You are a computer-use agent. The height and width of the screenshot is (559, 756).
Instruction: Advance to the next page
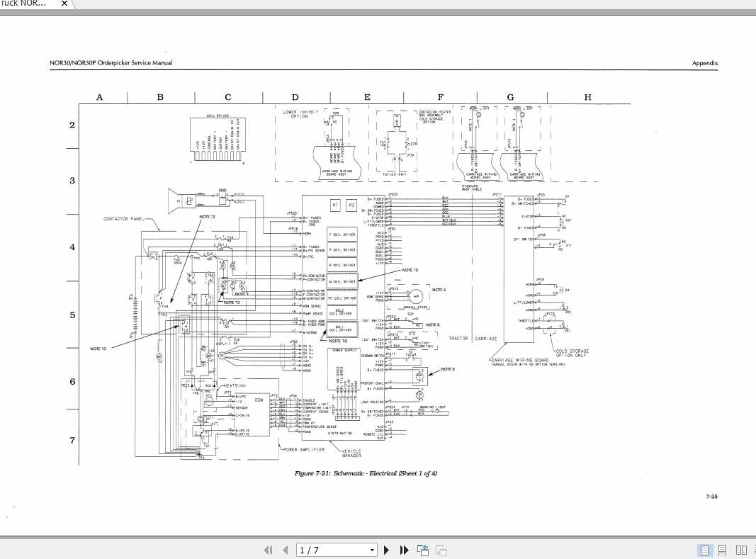(x=386, y=550)
